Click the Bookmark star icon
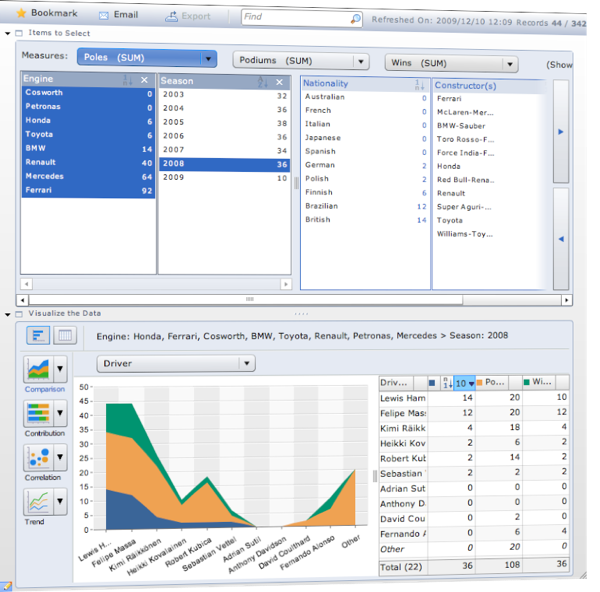Viewport: 600px width, 592px height. click(x=21, y=13)
